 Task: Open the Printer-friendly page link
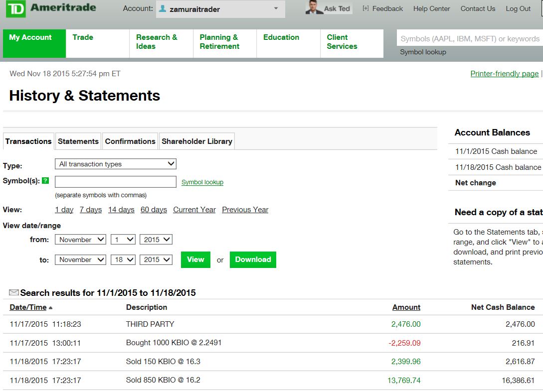504,74
